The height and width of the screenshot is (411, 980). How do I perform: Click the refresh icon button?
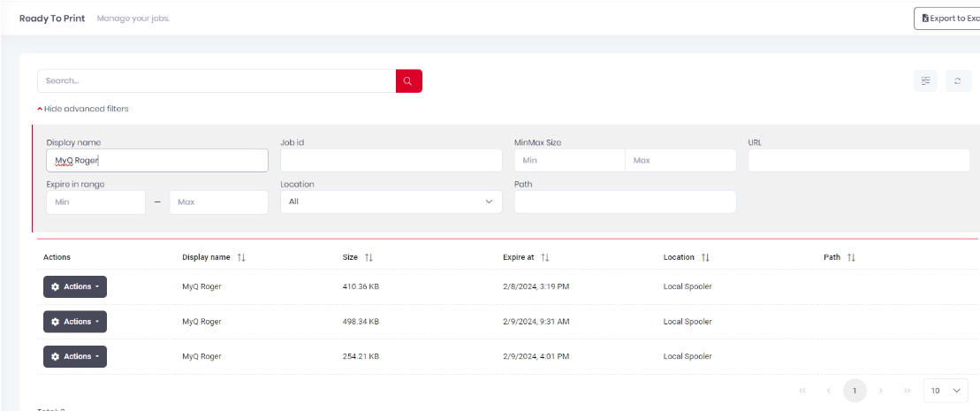(x=958, y=80)
